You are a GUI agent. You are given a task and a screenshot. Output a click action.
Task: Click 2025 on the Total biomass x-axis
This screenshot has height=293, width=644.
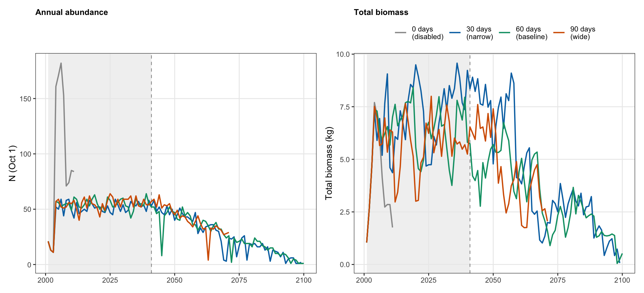429,280
